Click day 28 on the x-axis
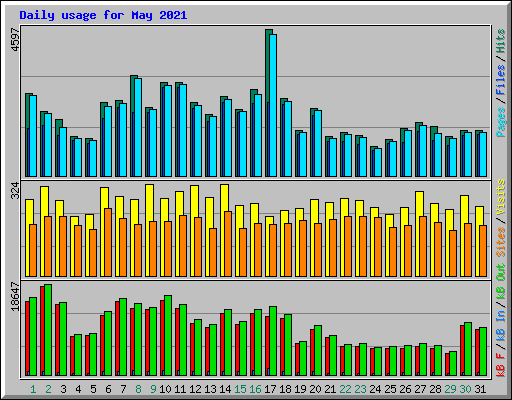The height and width of the screenshot is (400, 512). (x=435, y=389)
